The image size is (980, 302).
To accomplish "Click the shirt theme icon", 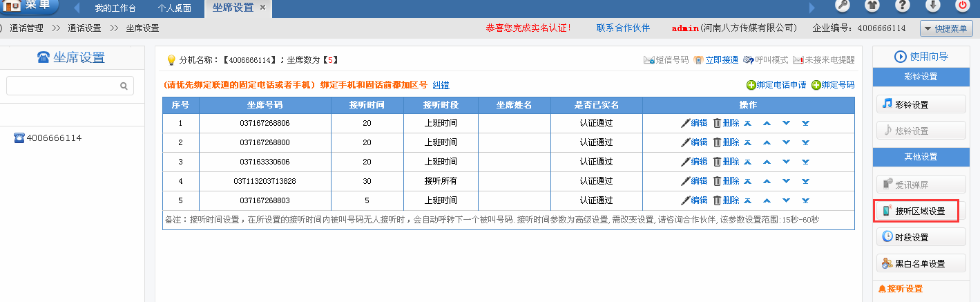I will [x=872, y=6].
